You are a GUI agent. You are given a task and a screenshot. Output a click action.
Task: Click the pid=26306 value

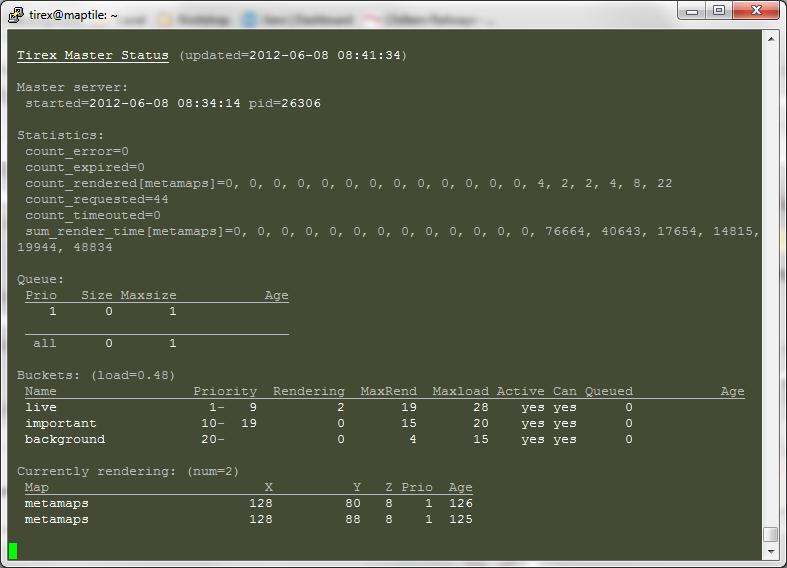285,103
